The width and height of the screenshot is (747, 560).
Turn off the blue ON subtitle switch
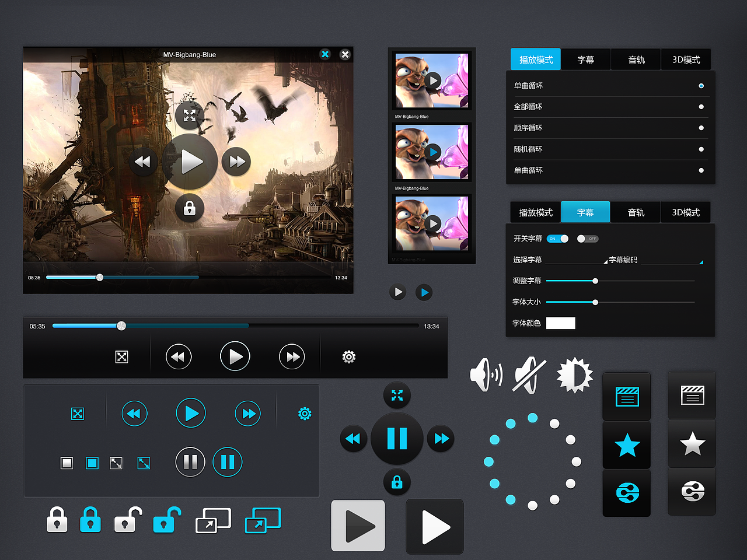(x=558, y=239)
